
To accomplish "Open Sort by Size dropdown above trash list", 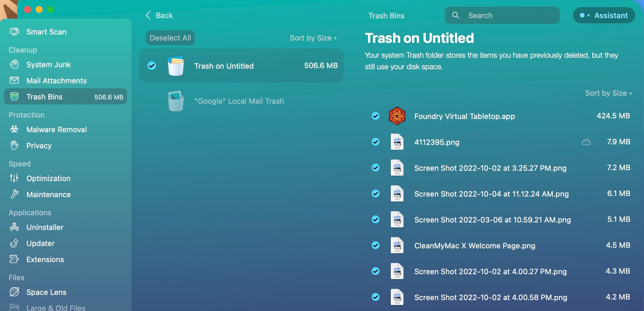I will coord(313,38).
